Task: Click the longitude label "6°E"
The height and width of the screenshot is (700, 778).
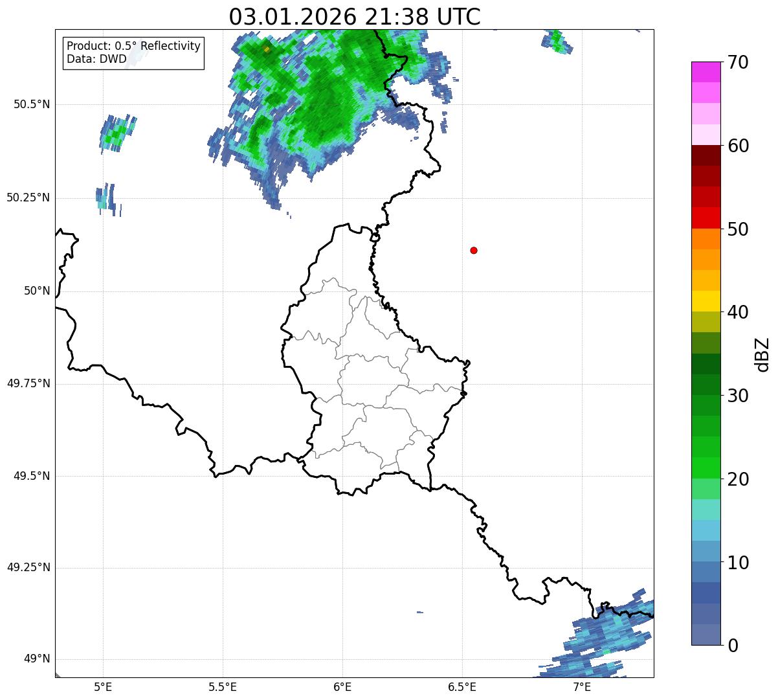Action: 342,687
